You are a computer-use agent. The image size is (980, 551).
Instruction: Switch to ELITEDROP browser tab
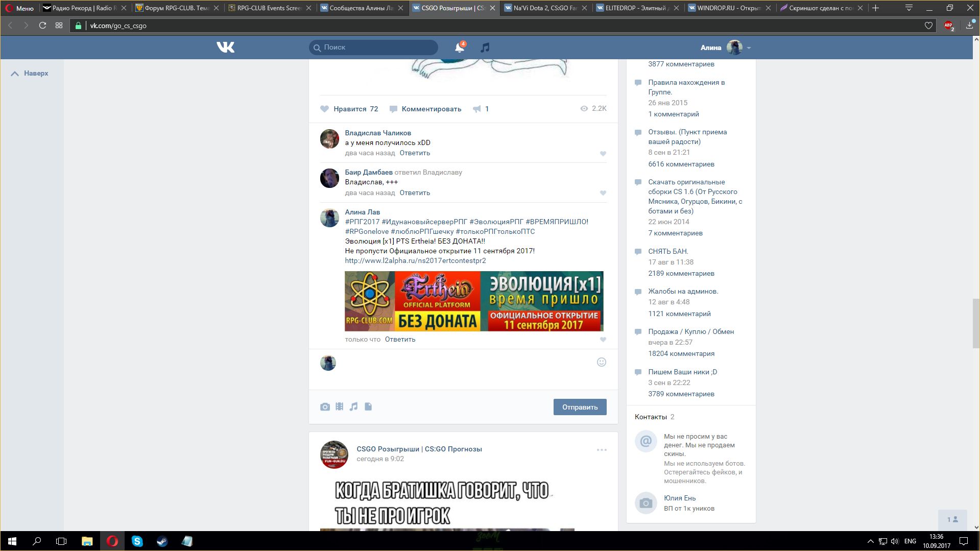[637, 8]
